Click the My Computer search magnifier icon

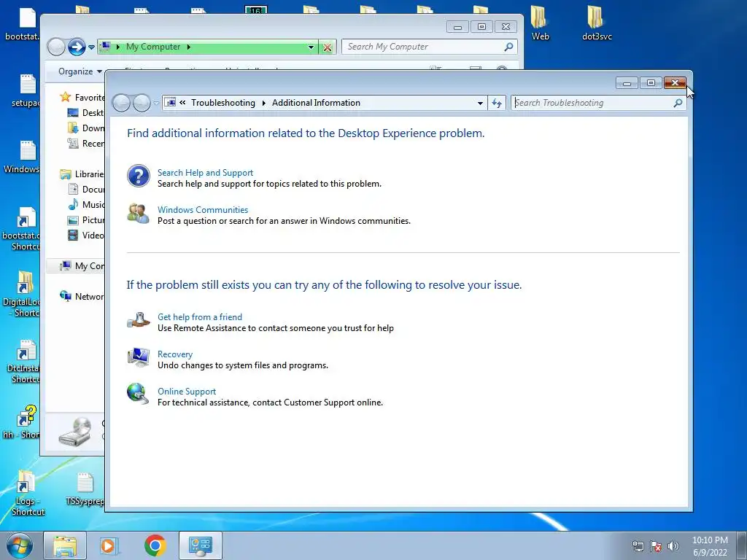(508, 47)
